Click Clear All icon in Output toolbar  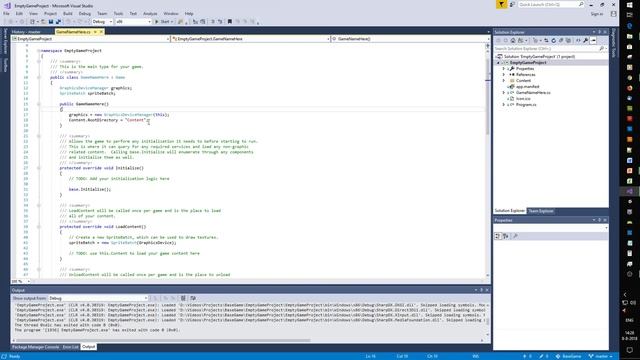tap(183, 298)
